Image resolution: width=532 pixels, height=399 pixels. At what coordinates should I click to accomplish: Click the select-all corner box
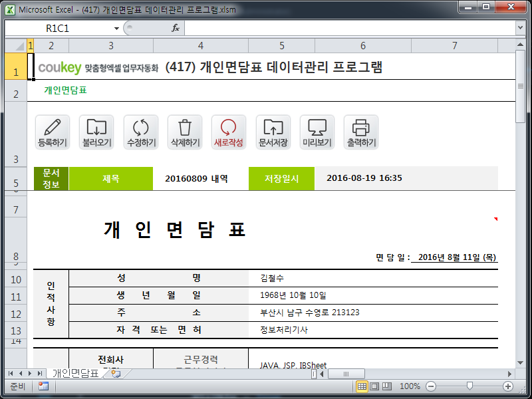point(16,45)
